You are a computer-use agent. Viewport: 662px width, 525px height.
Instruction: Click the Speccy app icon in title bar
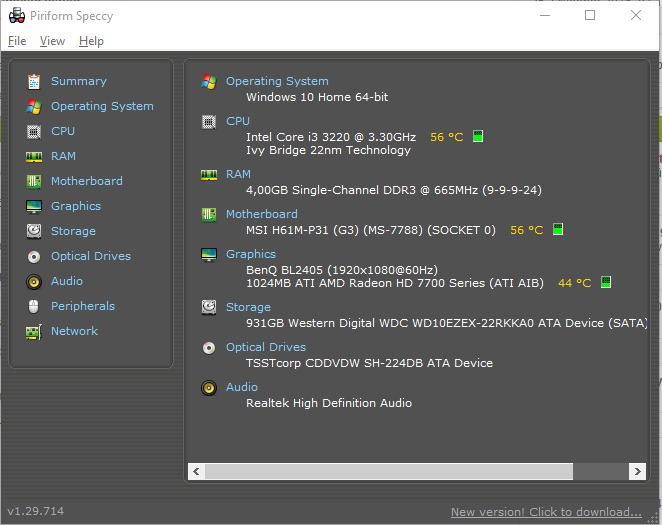point(17,16)
